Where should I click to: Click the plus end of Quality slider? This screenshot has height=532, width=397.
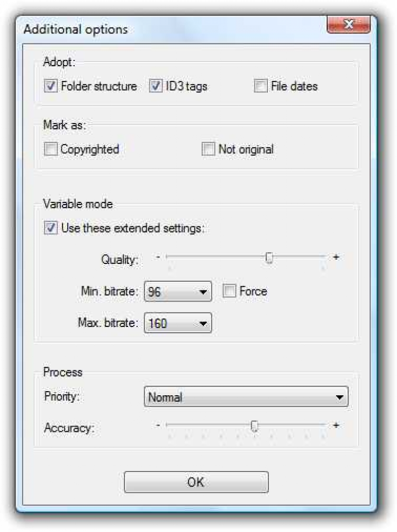click(x=336, y=258)
